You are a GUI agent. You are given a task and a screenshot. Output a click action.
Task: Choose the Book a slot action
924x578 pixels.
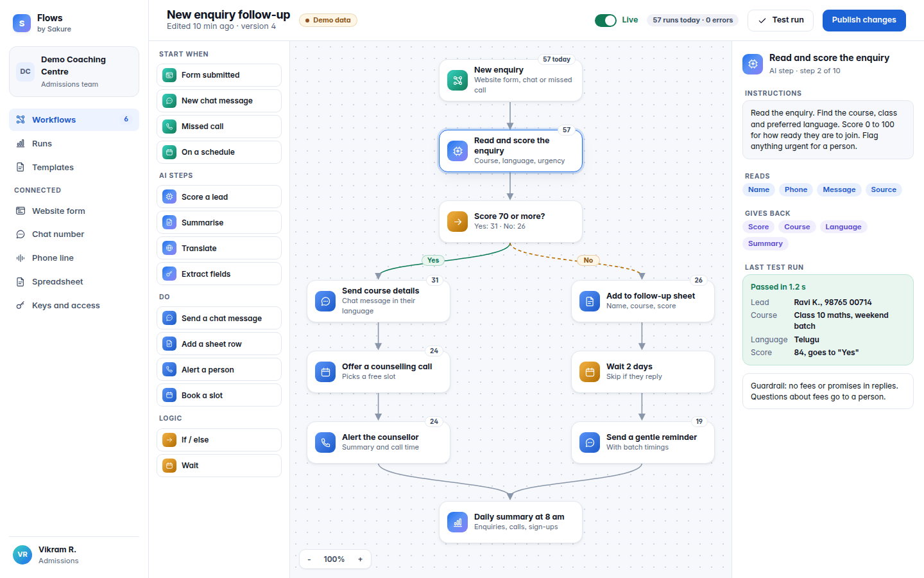[x=219, y=395]
